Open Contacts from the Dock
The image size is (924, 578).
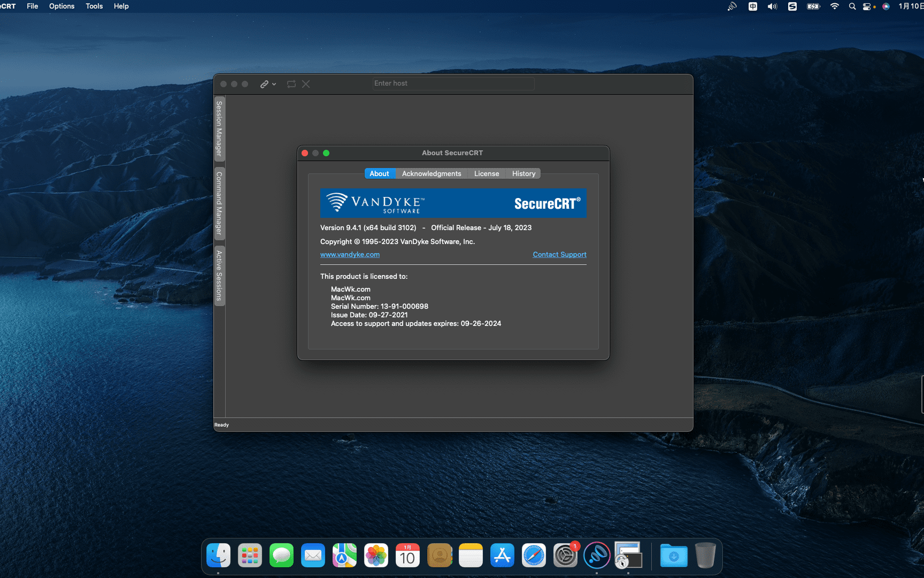tap(440, 556)
